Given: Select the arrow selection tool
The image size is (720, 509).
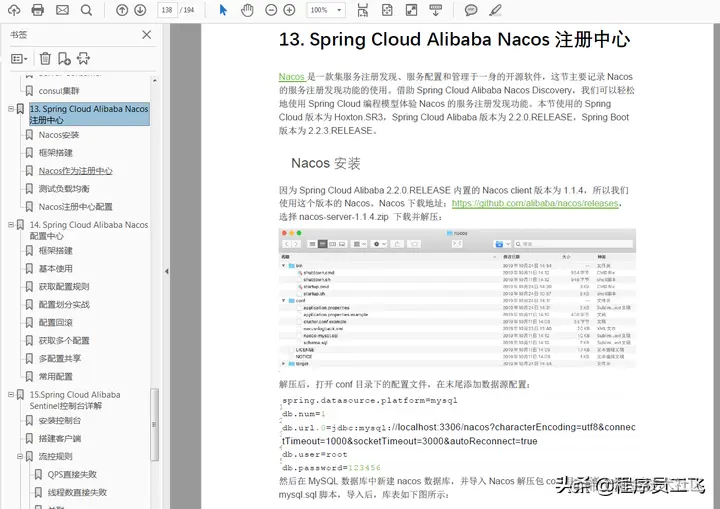Looking at the screenshot, I should [223, 10].
